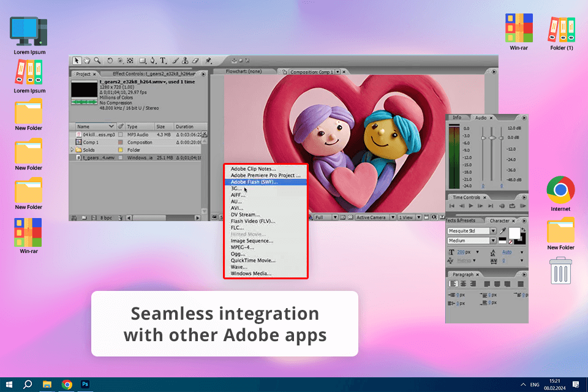Switch to the Project tab
This screenshot has height=392, width=588.
click(83, 74)
